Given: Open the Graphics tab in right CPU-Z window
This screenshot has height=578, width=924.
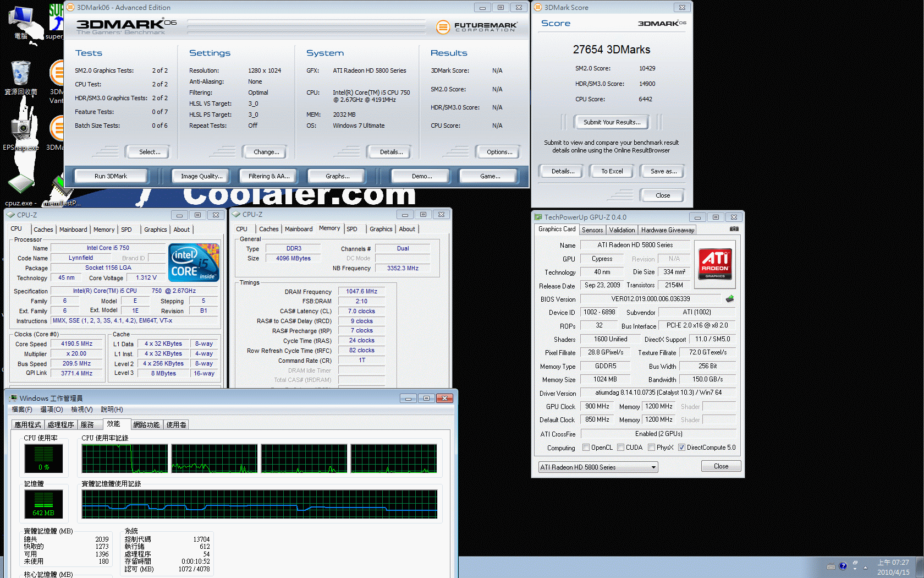Looking at the screenshot, I should pos(381,229).
